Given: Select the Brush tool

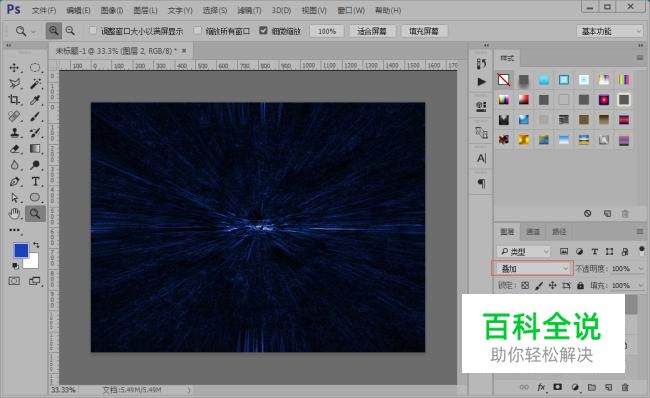Looking at the screenshot, I should [x=35, y=116].
